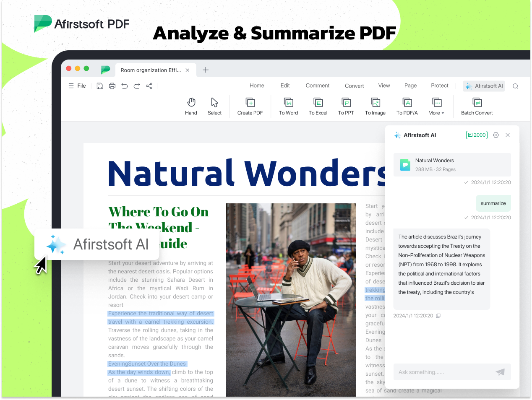Screen dimensions: 532x400
Task: Click the Afirstsoft AI toolbar button
Action: pos(484,86)
